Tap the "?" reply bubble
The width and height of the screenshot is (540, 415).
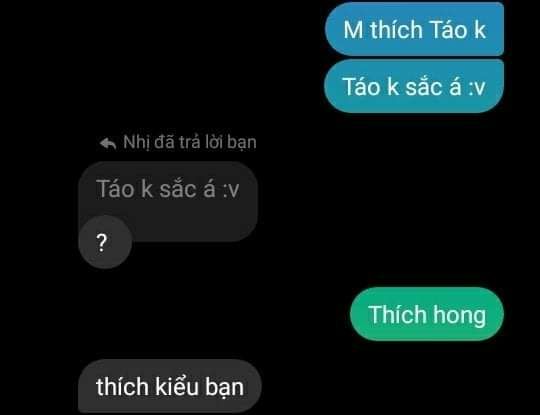(x=105, y=242)
